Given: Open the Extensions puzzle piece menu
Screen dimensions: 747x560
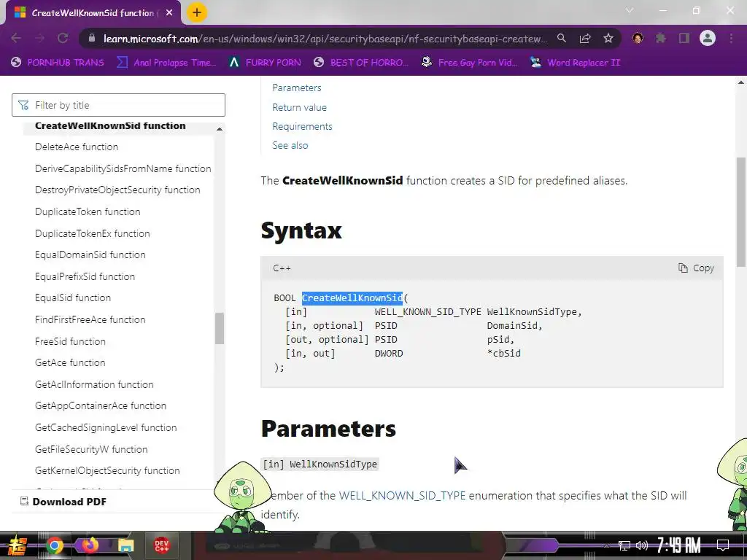Looking at the screenshot, I should pyautogui.click(x=661, y=38).
